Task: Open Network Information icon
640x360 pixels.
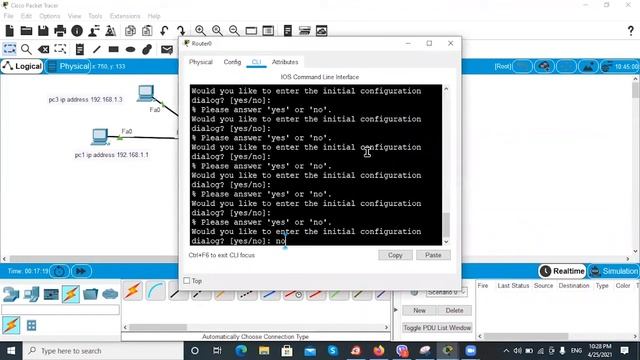Action: pyautogui.click(x=77, y=31)
